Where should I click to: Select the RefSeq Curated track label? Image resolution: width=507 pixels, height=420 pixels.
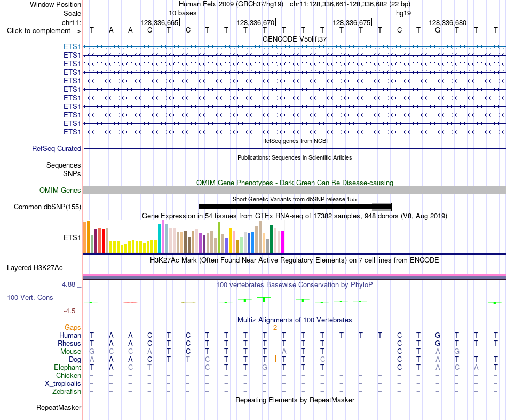pyautogui.click(x=56, y=149)
